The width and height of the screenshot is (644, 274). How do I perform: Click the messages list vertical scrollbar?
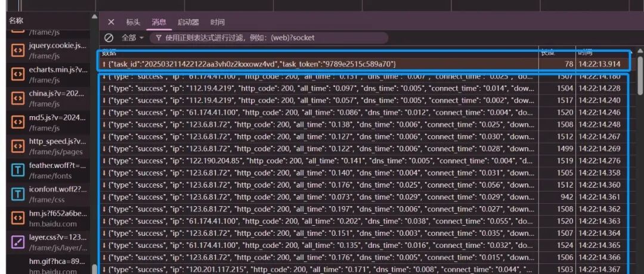point(640,76)
